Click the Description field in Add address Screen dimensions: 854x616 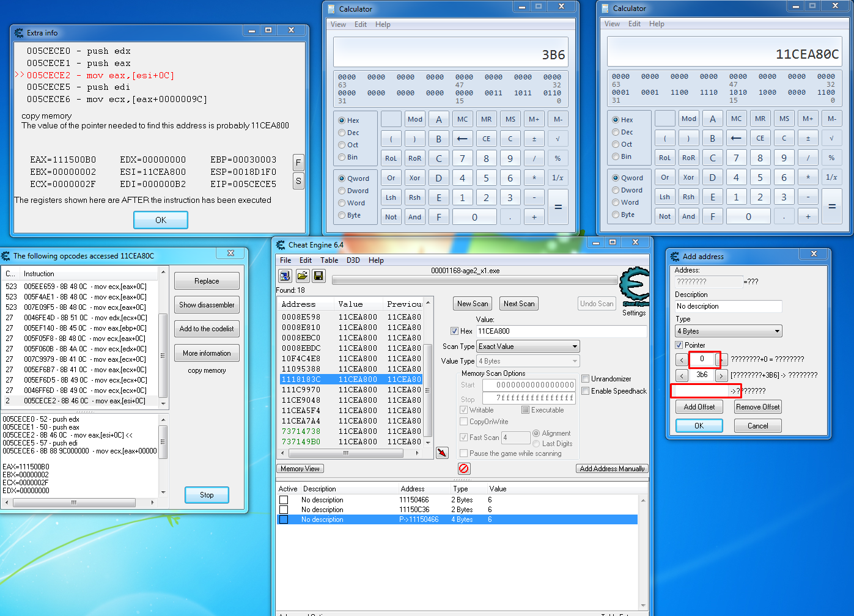728,306
